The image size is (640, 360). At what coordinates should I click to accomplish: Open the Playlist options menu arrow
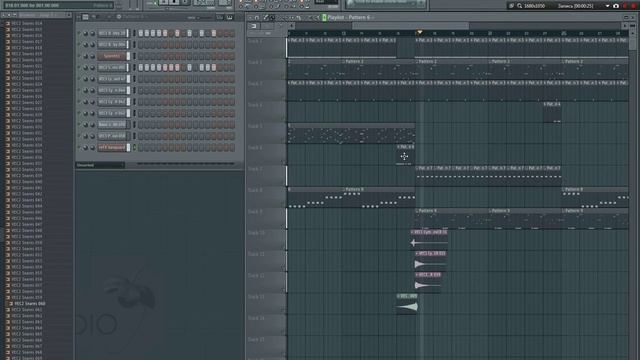pyautogui.click(x=249, y=18)
